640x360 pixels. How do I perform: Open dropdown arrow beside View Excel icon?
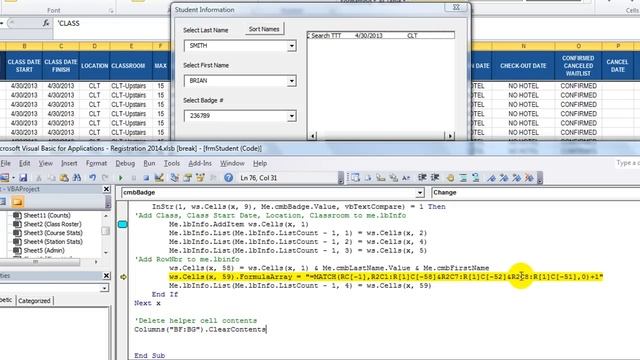pos(13,178)
